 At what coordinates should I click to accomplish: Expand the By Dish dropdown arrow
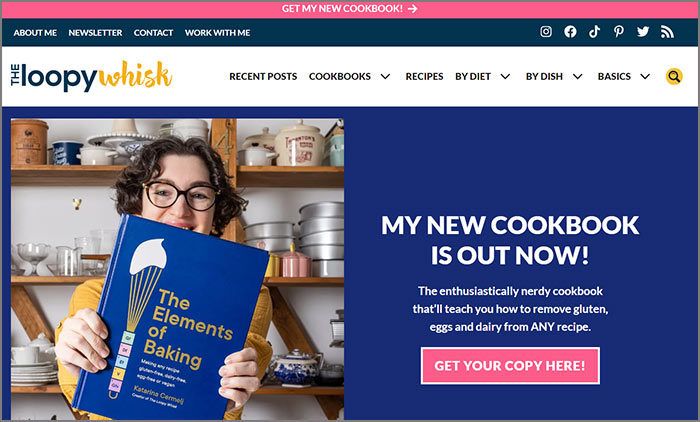click(577, 77)
